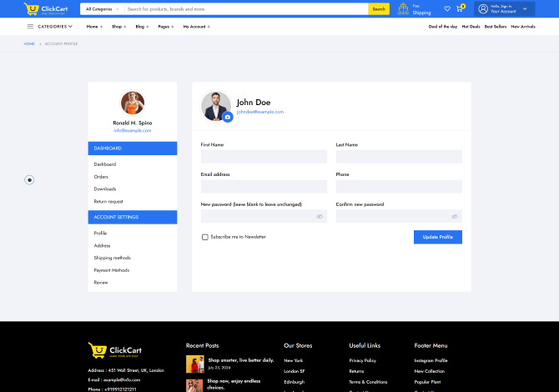Viewport: 559px width, 392px height.
Task: Open the All Categories search dropdown
Action: [102, 9]
